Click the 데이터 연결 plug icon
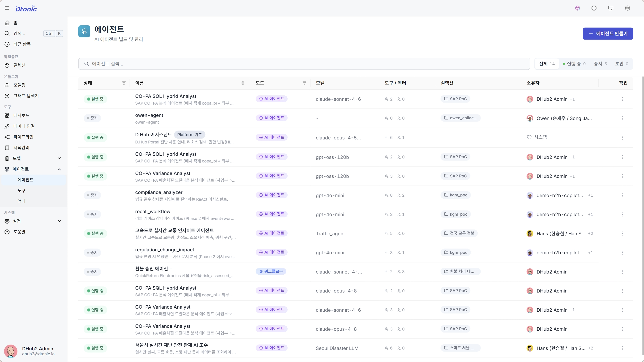644x362 pixels. 7,126
